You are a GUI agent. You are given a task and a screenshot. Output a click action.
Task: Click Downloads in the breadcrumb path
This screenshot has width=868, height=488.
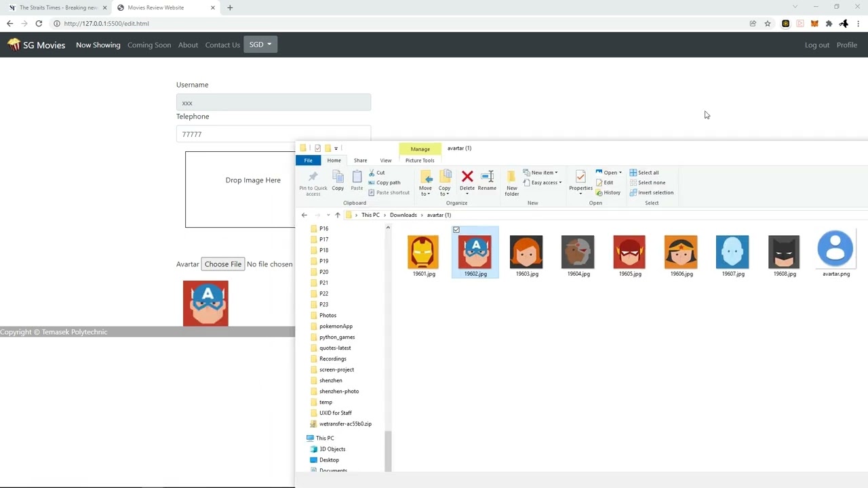[x=403, y=215]
